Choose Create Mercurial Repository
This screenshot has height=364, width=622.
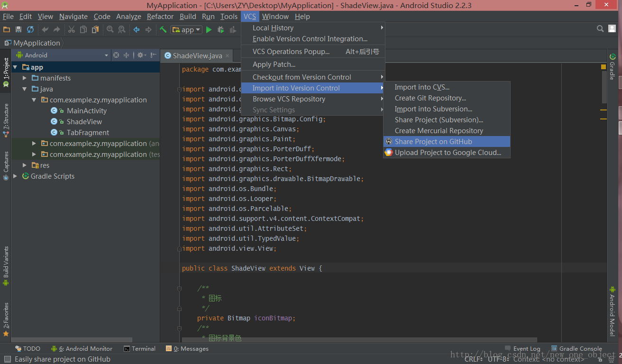pyautogui.click(x=447, y=131)
